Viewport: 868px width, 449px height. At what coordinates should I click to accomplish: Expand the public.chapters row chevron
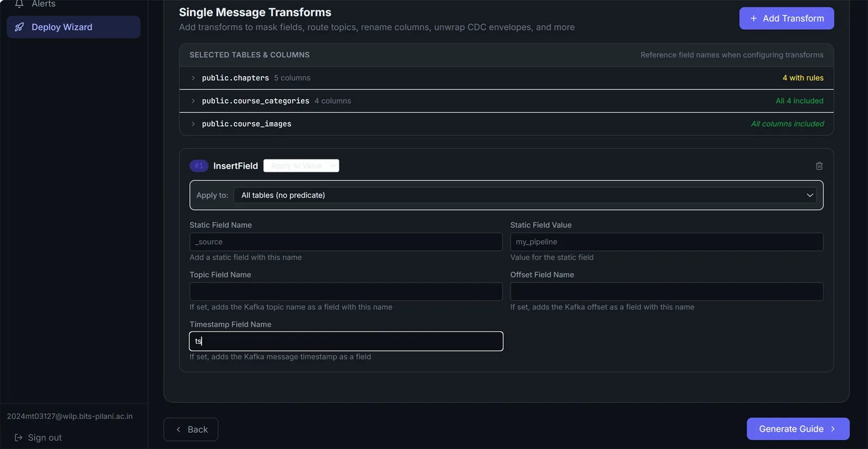point(193,78)
